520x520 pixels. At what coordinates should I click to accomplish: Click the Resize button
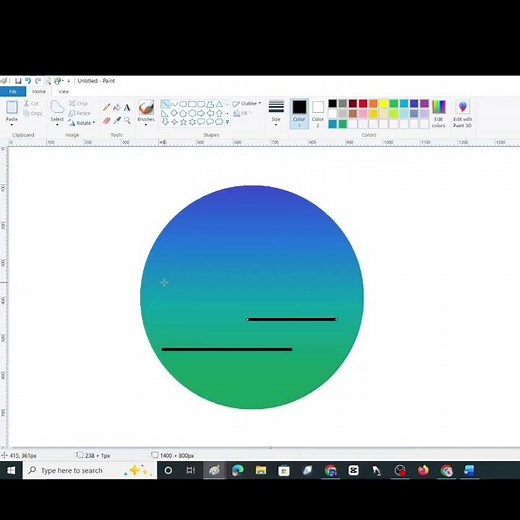(x=79, y=113)
